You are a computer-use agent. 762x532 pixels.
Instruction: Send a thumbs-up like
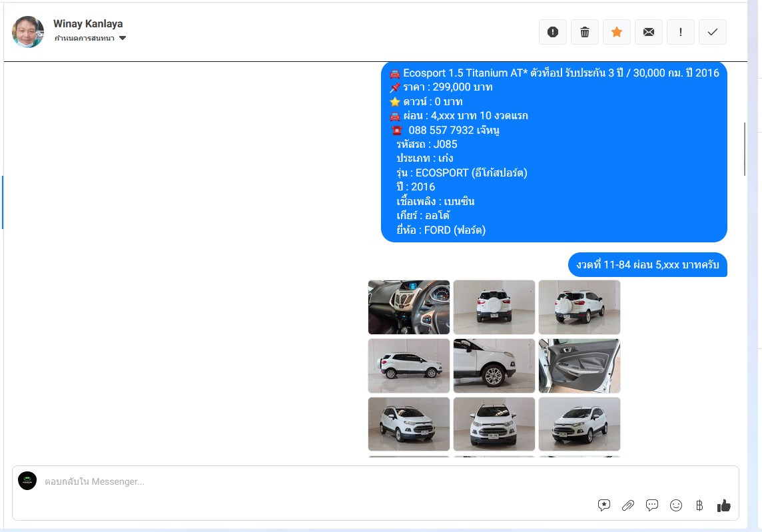tap(723, 505)
